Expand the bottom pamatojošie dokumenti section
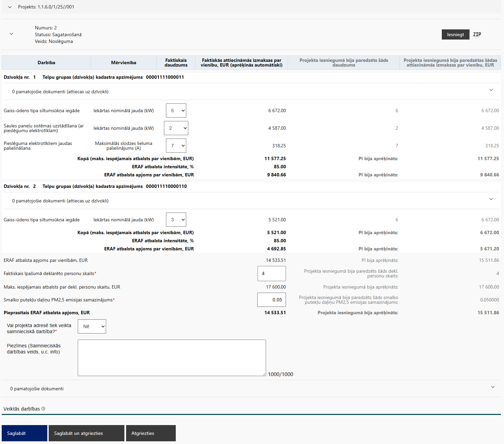 [x=493, y=387]
